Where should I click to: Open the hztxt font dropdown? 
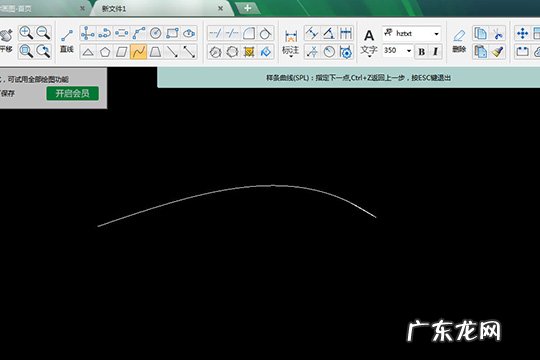(436, 34)
